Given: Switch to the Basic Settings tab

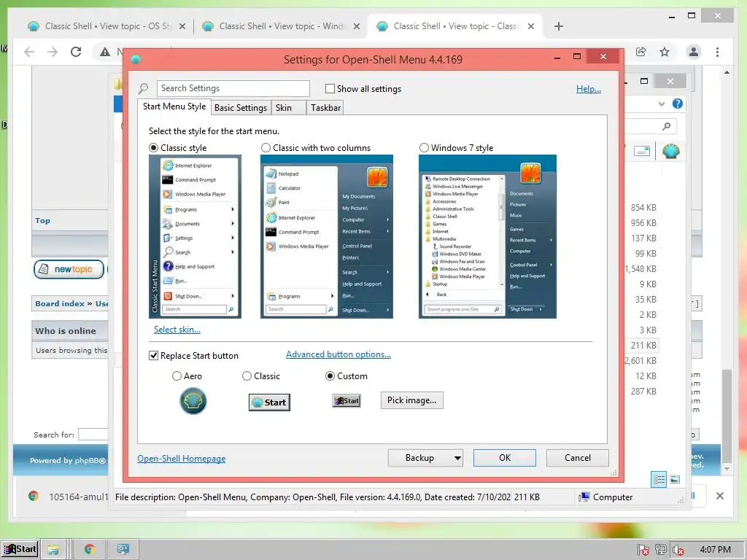Looking at the screenshot, I should [x=241, y=108].
